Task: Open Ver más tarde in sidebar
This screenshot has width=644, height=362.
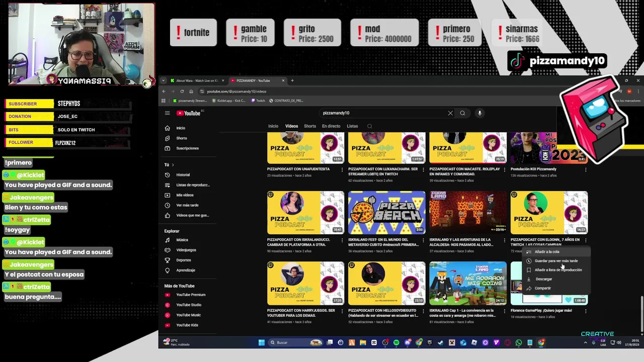Action: coord(186,205)
